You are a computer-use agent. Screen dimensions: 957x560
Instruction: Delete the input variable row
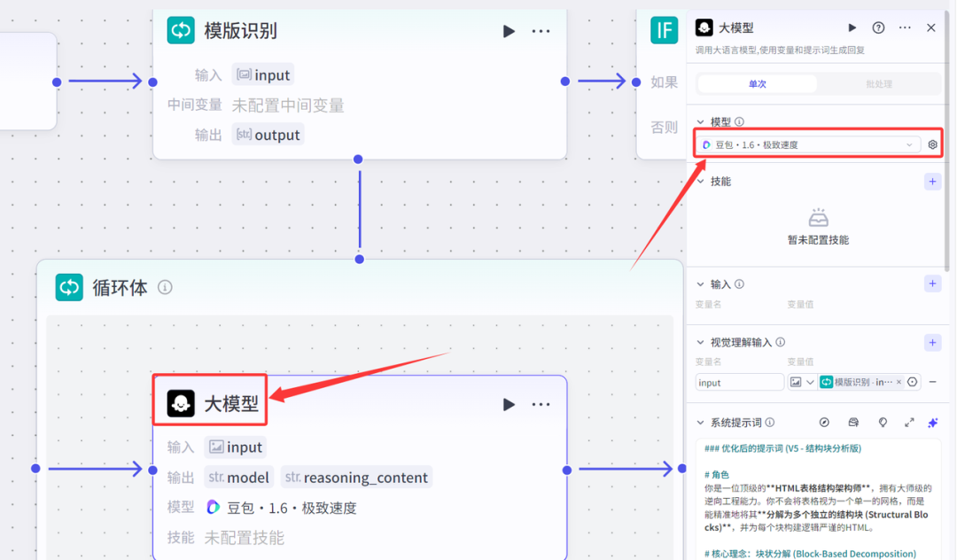(x=932, y=382)
